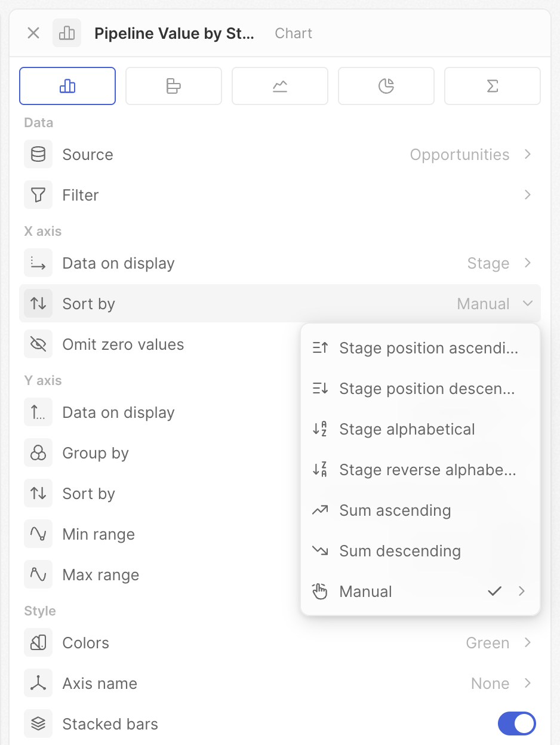Select the vertical bar chart type
The width and height of the screenshot is (560, 745).
click(x=67, y=87)
